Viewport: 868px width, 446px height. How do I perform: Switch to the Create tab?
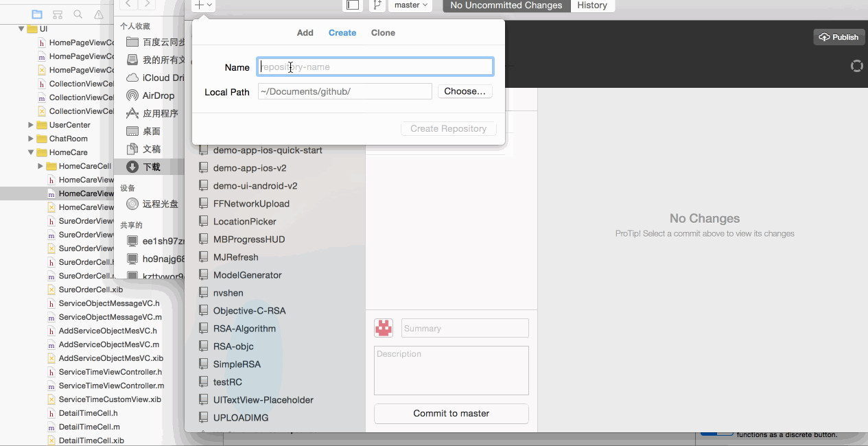(342, 33)
